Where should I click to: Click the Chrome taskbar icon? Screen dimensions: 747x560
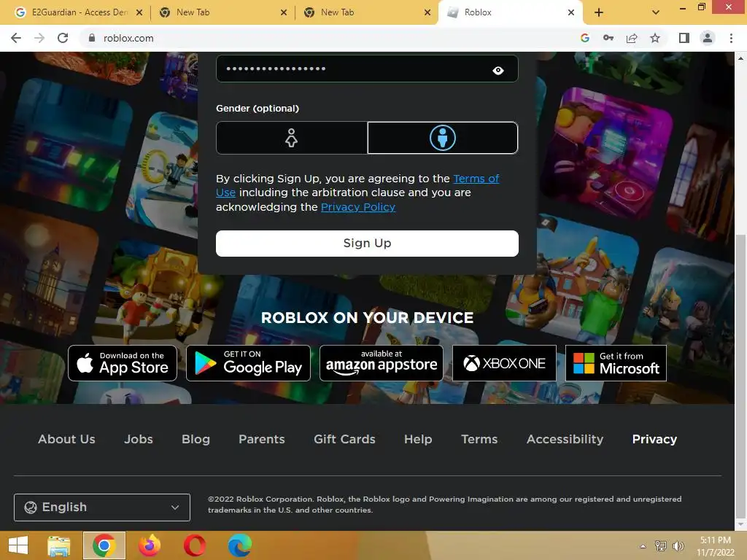coord(104,545)
